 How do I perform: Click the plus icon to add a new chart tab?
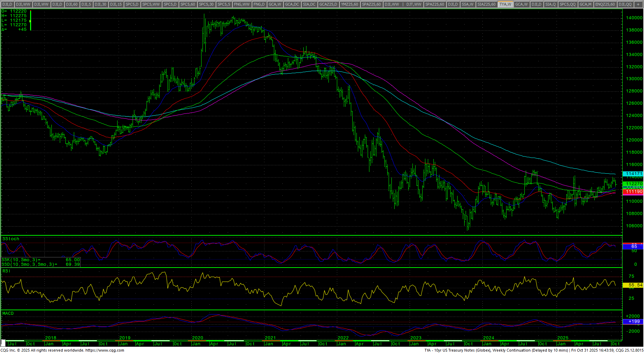point(638,4)
